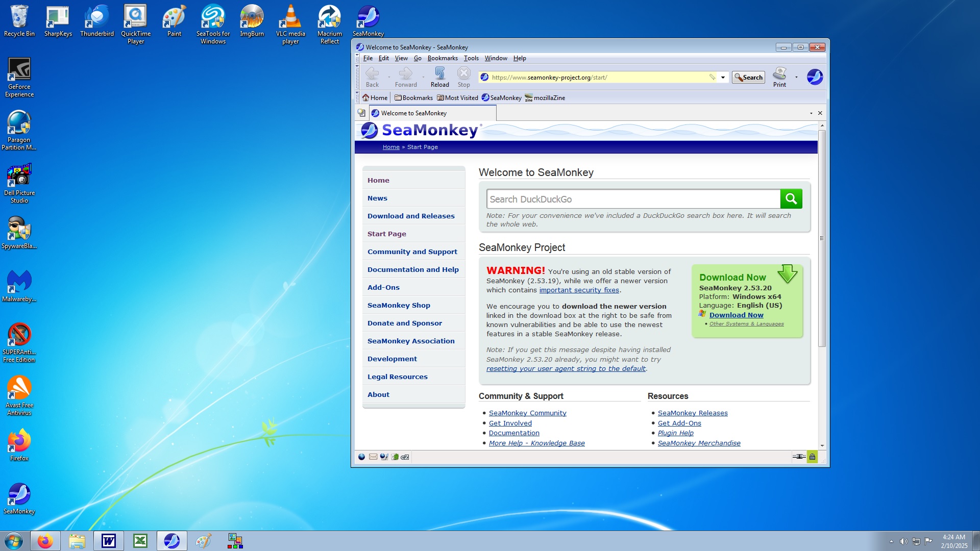The width and height of the screenshot is (980, 551).
Task: Open the Tools menu
Action: [471, 58]
